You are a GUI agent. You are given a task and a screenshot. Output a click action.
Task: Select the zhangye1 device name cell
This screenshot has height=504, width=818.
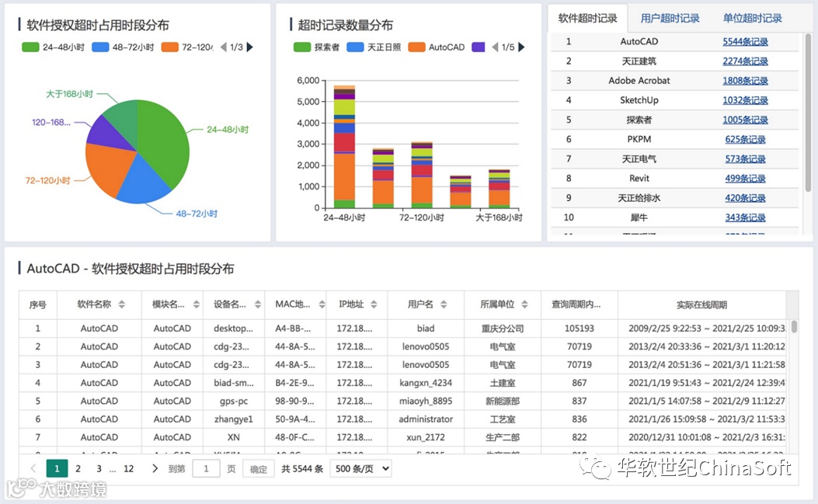tap(234, 419)
